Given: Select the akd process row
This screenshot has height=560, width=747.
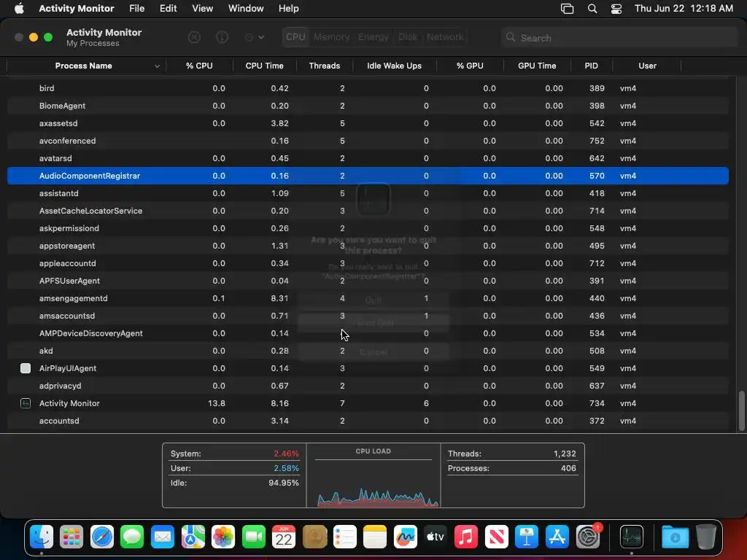Looking at the screenshot, I should tap(368, 351).
